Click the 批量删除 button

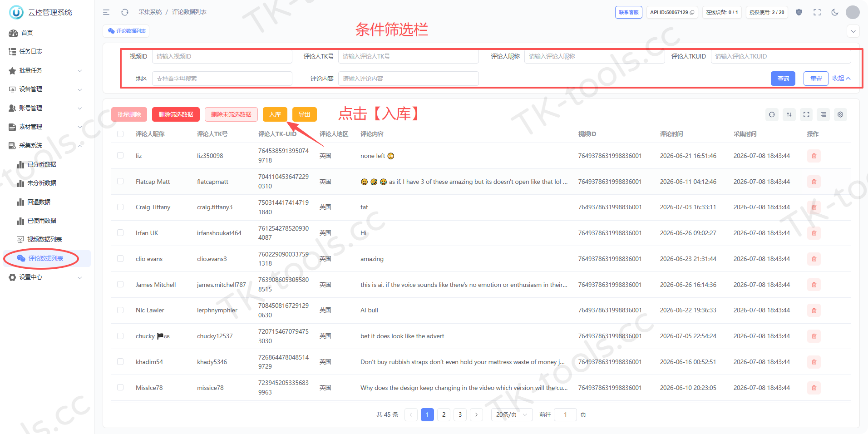tap(129, 114)
